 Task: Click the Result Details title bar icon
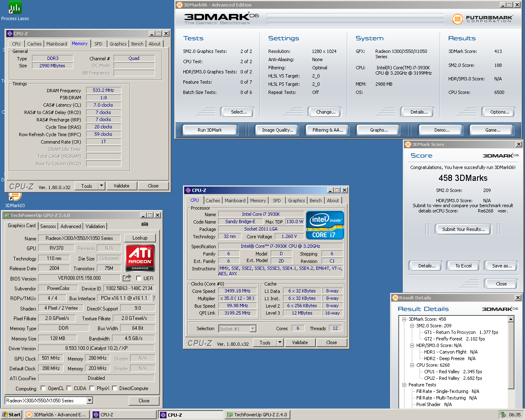point(395,298)
